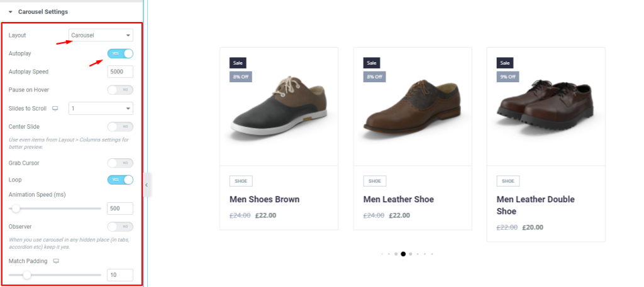
Task: Open the Slides to Scroll dropdown
Action: tap(101, 108)
